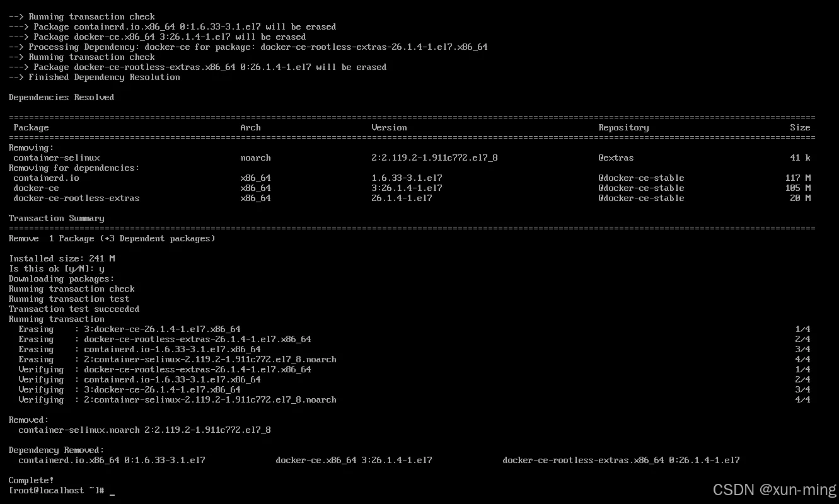Click 'Transaction test succeeded' line
The width and height of the screenshot is (839, 504).
(74, 309)
